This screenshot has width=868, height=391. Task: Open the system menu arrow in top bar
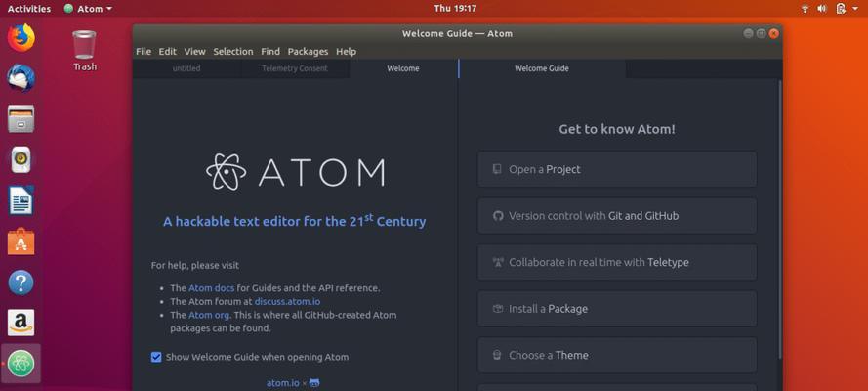855,8
